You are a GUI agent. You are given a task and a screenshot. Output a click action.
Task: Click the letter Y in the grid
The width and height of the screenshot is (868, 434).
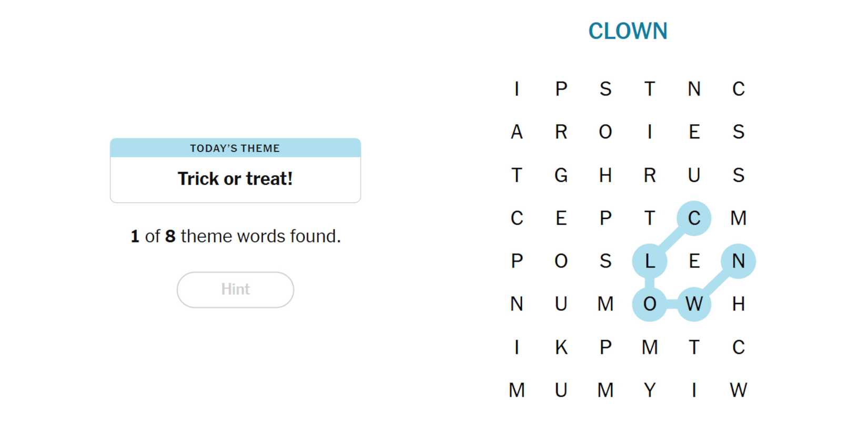pyautogui.click(x=650, y=390)
